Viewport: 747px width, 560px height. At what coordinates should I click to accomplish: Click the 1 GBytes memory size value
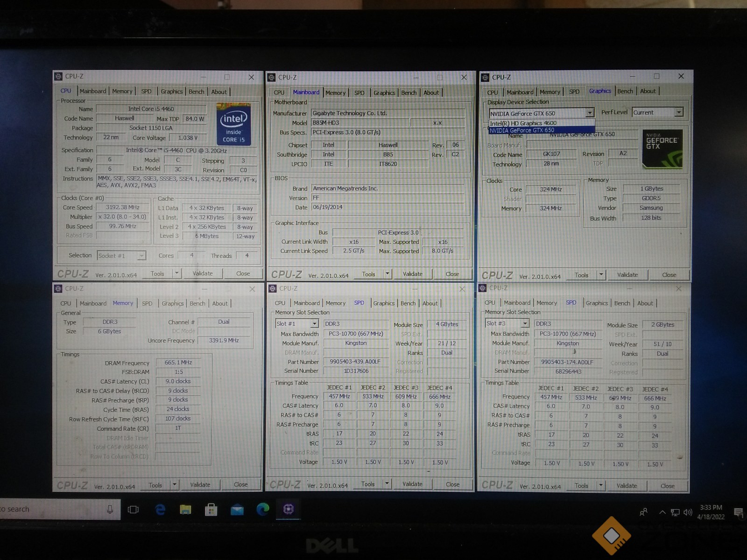[651, 189]
